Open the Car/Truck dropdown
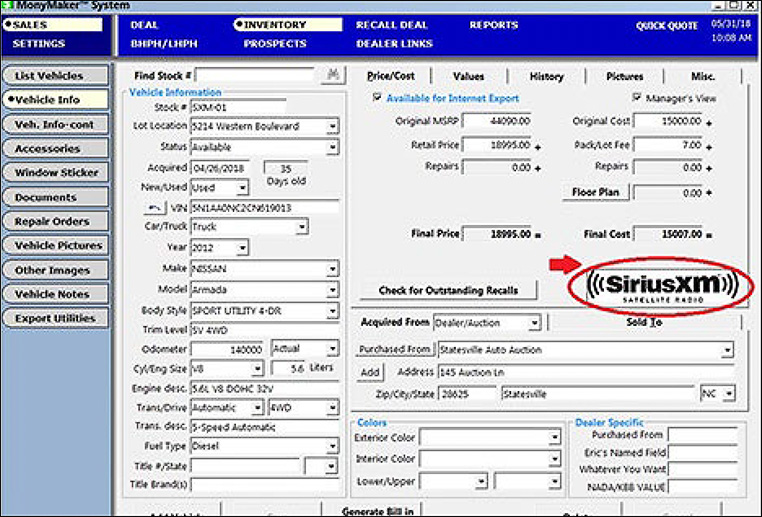Image resolution: width=762 pixels, height=517 pixels. tap(302, 227)
